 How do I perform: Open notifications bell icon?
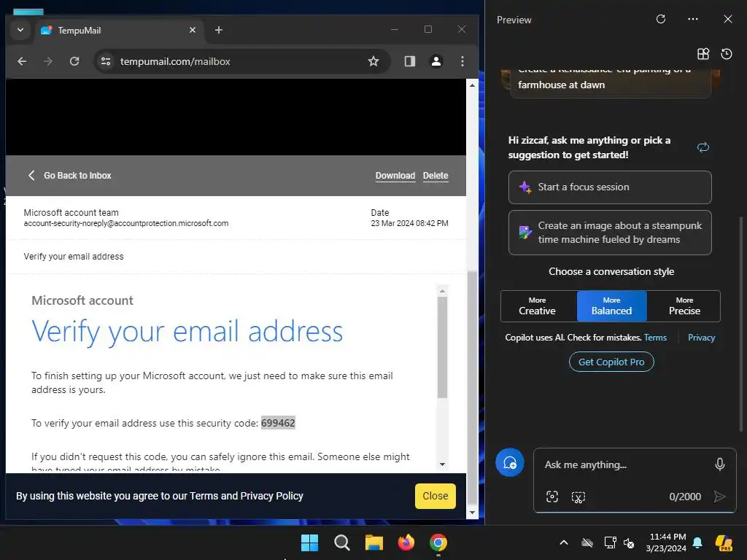(697, 542)
